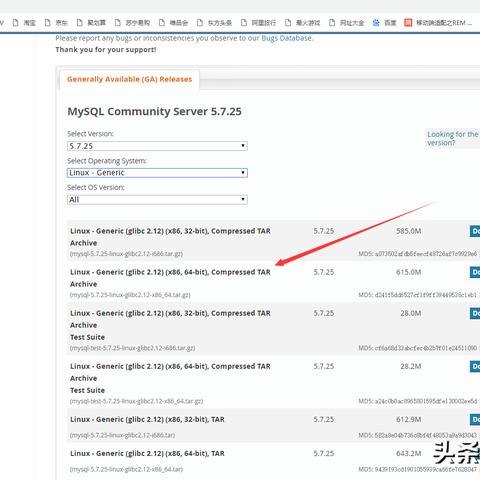This screenshot has height=480, width=480.
Task: Click the Thank you for your support text
Action: click(106, 50)
